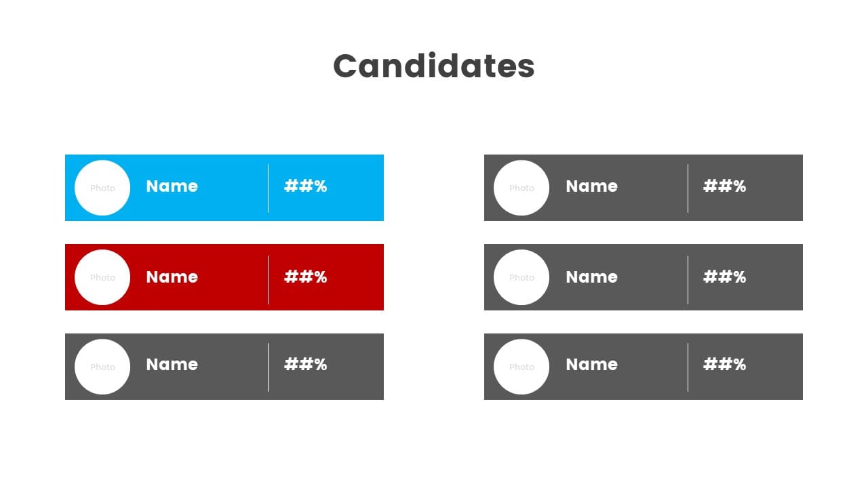The width and height of the screenshot is (868, 488).
Task: Click Name label in top-right gray card
Action: [591, 186]
